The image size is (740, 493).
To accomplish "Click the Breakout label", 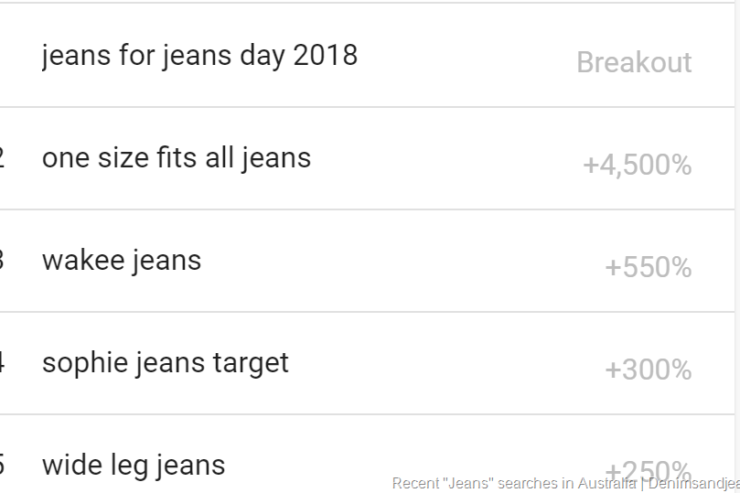I will coord(634,62).
